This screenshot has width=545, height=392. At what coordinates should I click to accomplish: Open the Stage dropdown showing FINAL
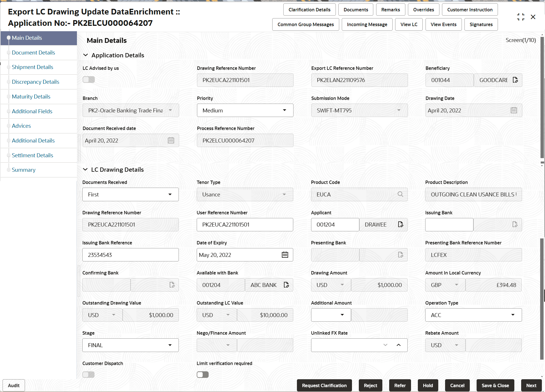170,345
